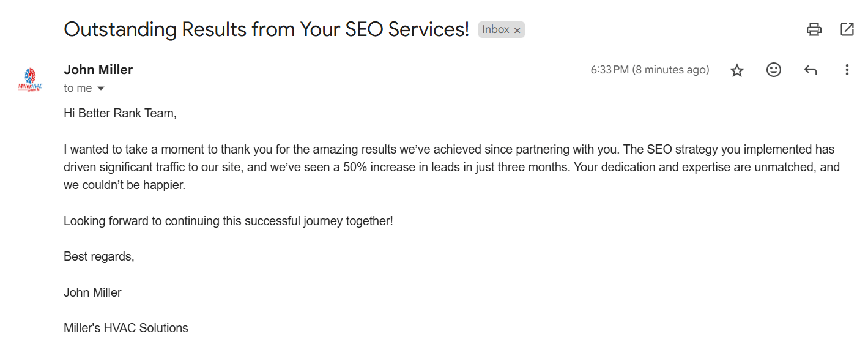Star the message from John Miller
This screenshot has height=353, width=868.
point(737,70)
